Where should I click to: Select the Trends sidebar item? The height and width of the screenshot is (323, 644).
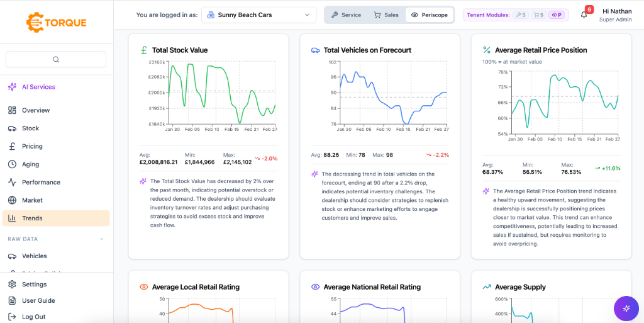(56, 218)
